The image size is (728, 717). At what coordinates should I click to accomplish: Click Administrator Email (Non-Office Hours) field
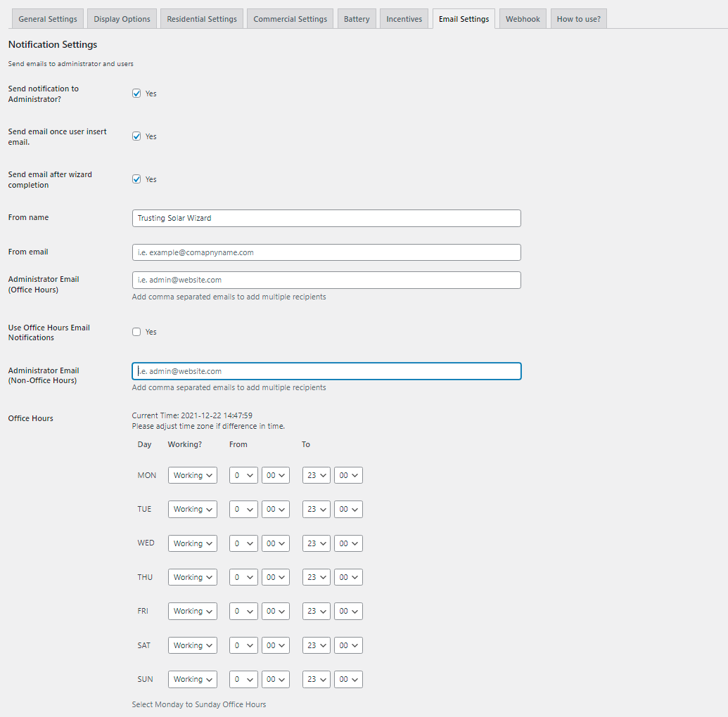point(326,371)
